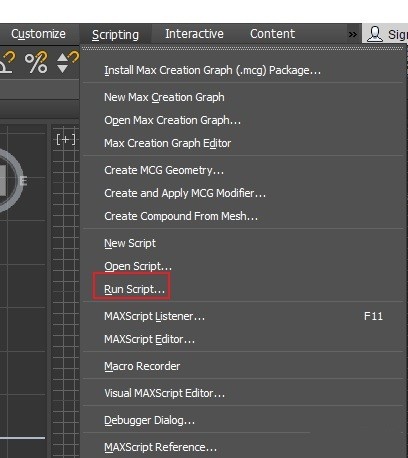The height and width of the screenshot is (458, 408).
Task: Toggle the Spinner Snap icon
Action: pyautogui.click(x=68, y=62)
